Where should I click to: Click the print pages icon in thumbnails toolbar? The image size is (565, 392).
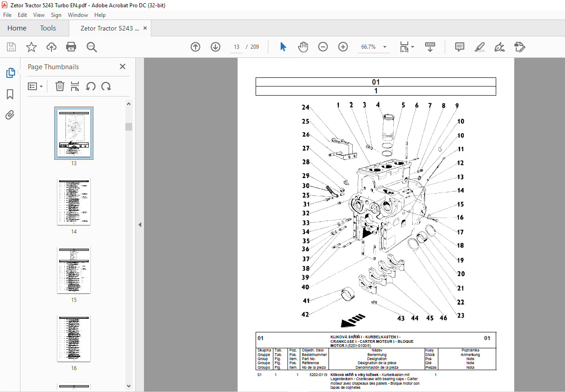tap(75, 86)
